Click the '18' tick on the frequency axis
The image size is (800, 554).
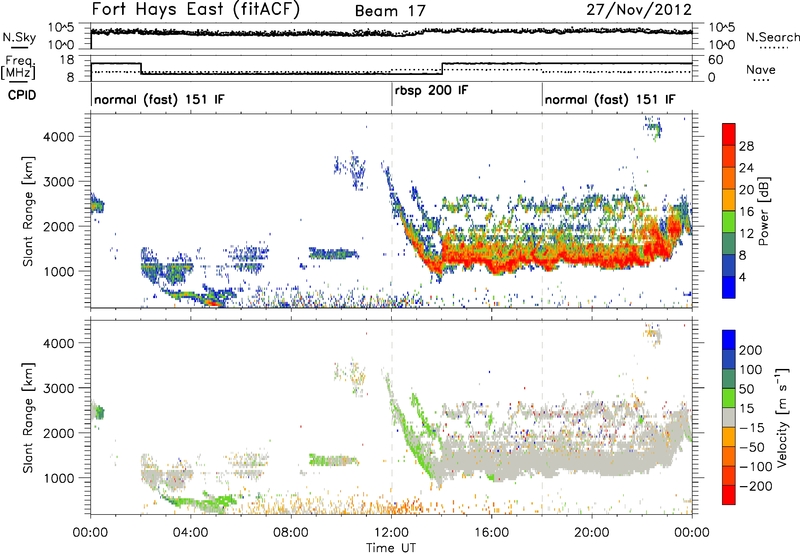pos(67,60)
